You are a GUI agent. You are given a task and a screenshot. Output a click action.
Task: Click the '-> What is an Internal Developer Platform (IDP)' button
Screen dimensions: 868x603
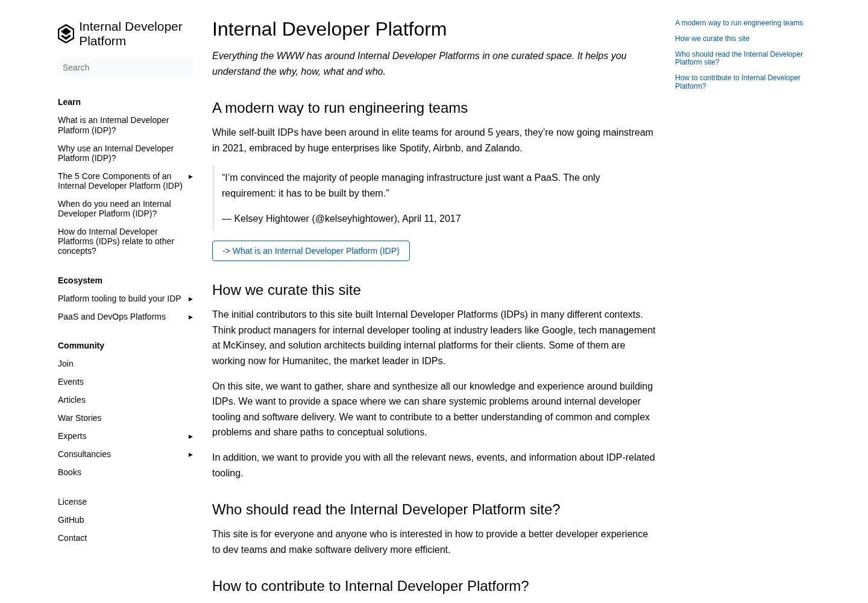coord(311,251)
